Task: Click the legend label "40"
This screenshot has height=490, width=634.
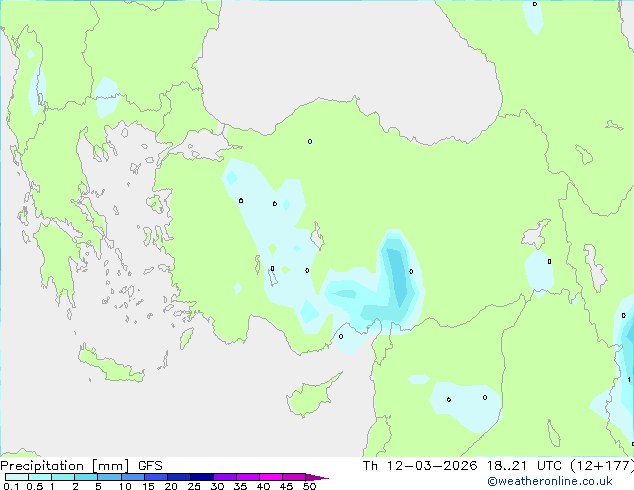Action: tap(263, 486)
